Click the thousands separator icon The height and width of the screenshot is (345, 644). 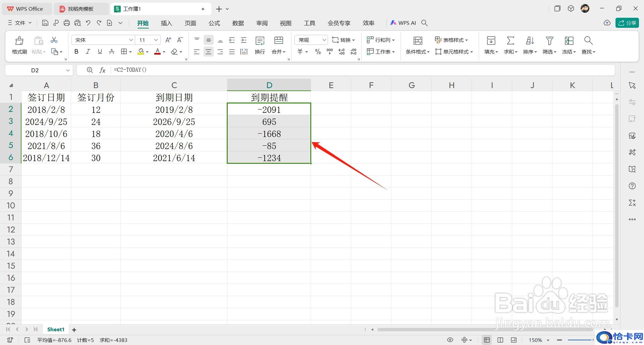(x=330, y=52)
